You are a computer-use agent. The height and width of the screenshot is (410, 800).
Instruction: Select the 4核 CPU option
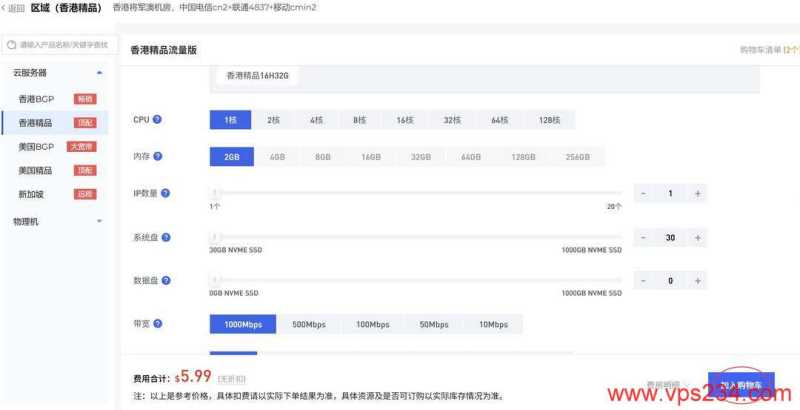coord(316,120)
